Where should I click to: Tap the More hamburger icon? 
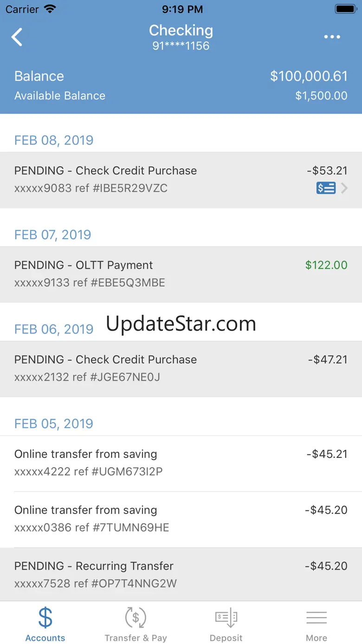coord(317,618)
